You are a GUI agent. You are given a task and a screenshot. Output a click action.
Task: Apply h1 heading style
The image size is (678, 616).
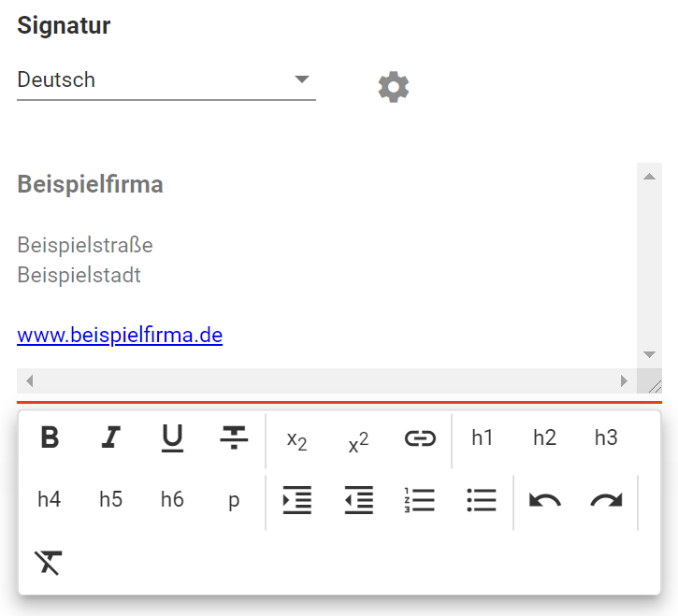483,437
